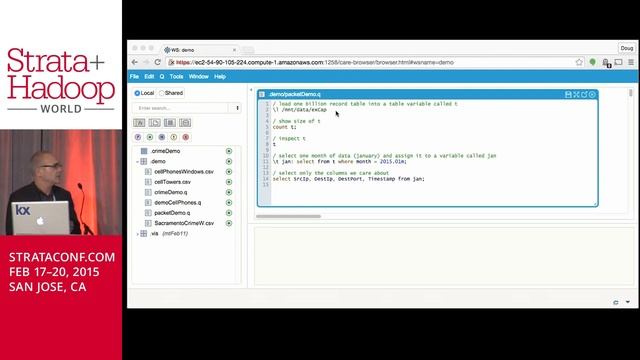Click the .crimeDemo item icon
Screen dimensions: 640x360
click(144, 151)
